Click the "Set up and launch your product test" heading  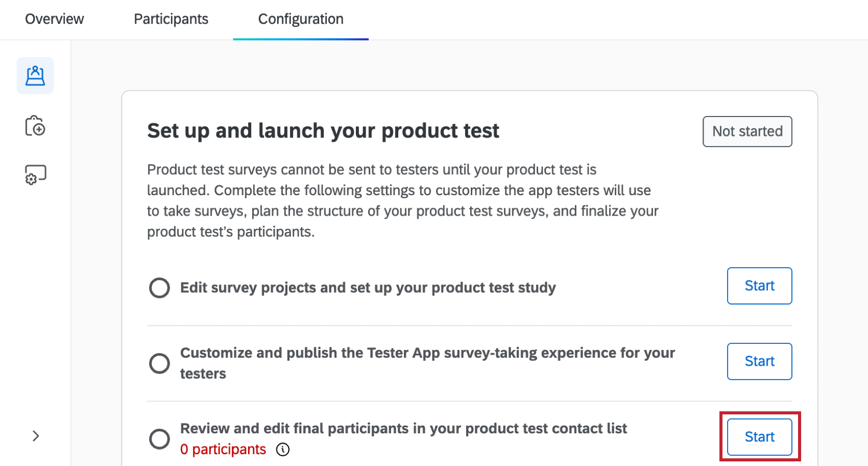(x=323, y=131)
